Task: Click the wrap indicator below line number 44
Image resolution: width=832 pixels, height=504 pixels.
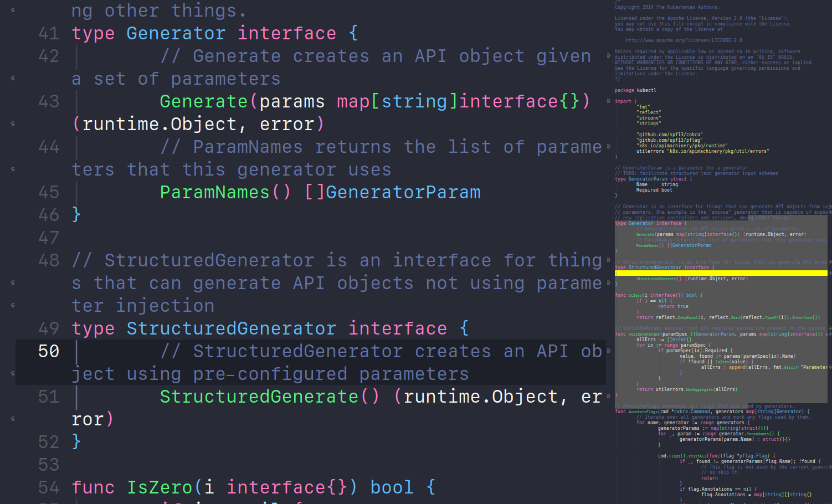Action: (x=13, y=169)
